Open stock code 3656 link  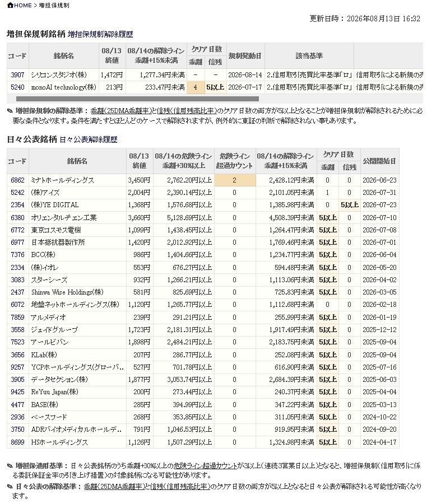click(17, 355)
